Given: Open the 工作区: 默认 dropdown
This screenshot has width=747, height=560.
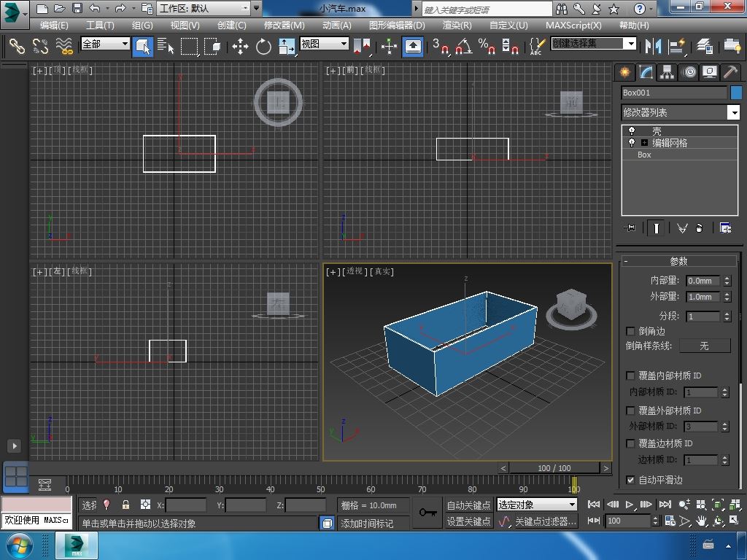Looking at the screenshot, I should pyautogui.click(x=204, y=8).
